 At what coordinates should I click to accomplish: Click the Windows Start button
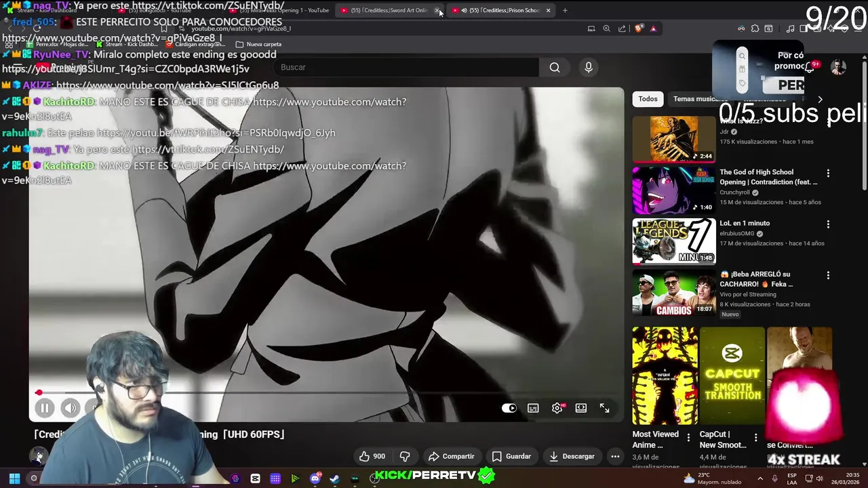(14, 479)
